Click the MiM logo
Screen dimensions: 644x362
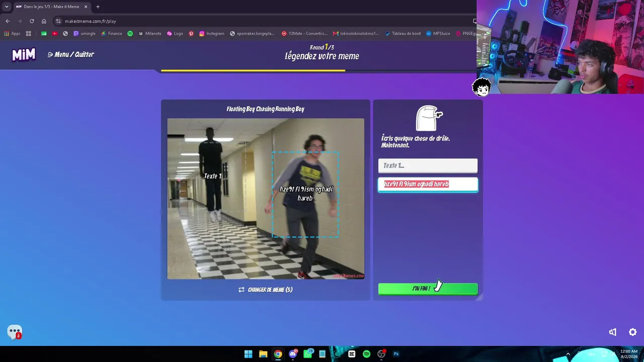[24, 55]
